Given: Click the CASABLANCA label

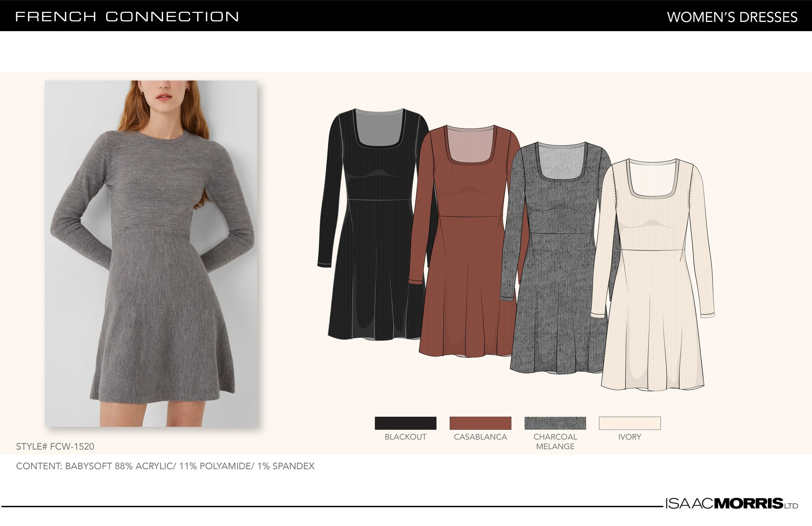Looking at the screenshot, I should coord(480,437).
